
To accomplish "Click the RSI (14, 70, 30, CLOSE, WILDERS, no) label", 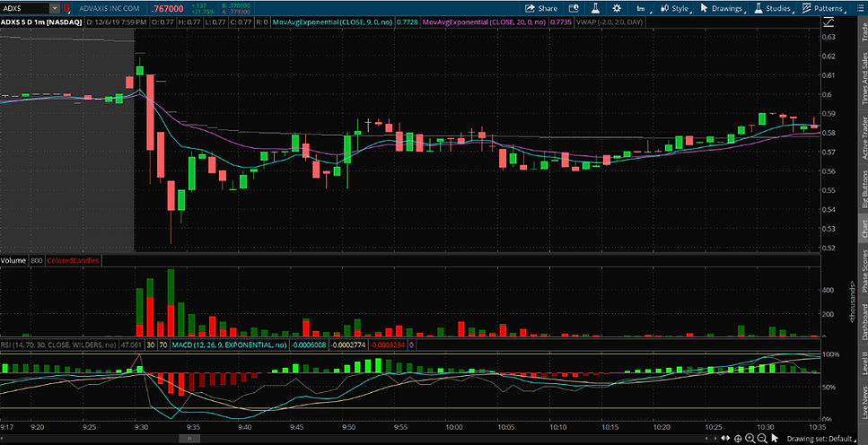I will (58, 345).
